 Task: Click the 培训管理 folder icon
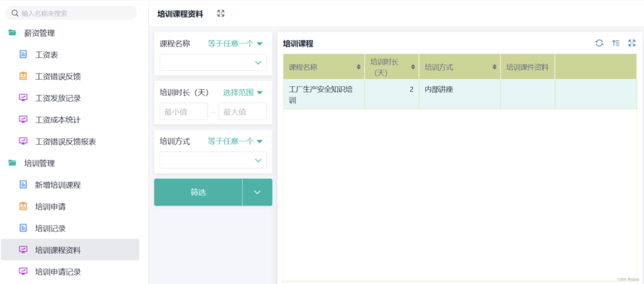coord(12,163)
